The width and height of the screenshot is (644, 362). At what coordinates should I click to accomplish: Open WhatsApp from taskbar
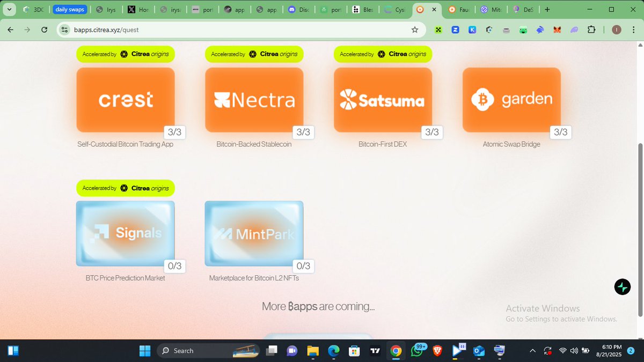coord(416,351)
